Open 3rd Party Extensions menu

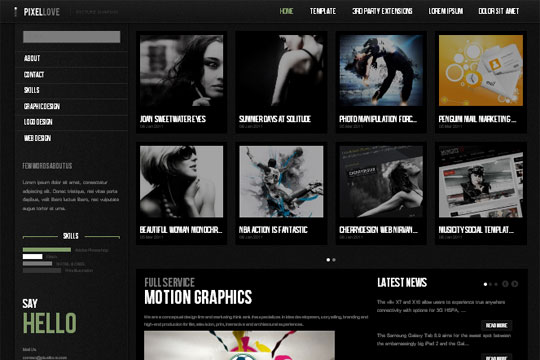pyautogui.click(x=382, y=11)
